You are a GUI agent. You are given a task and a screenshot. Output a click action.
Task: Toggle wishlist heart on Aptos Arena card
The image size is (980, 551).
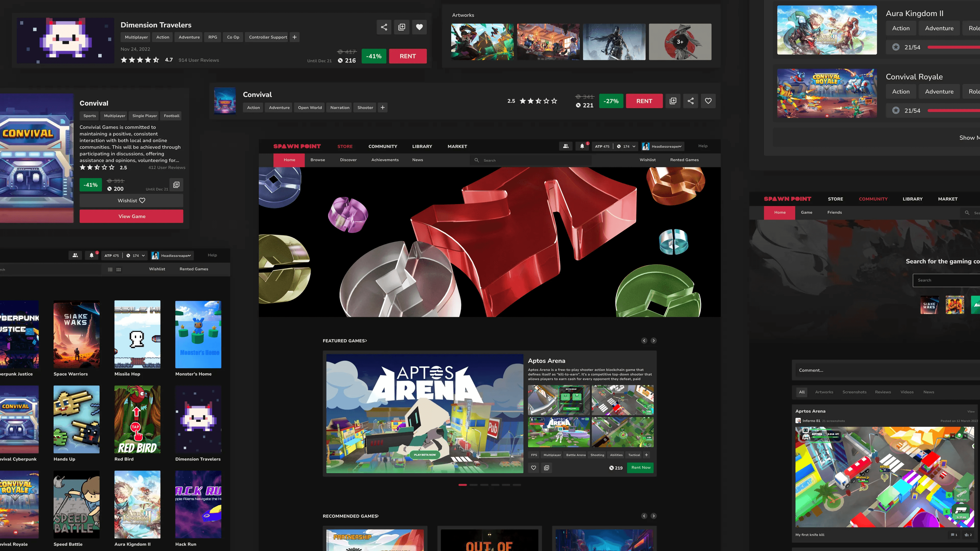533,468
